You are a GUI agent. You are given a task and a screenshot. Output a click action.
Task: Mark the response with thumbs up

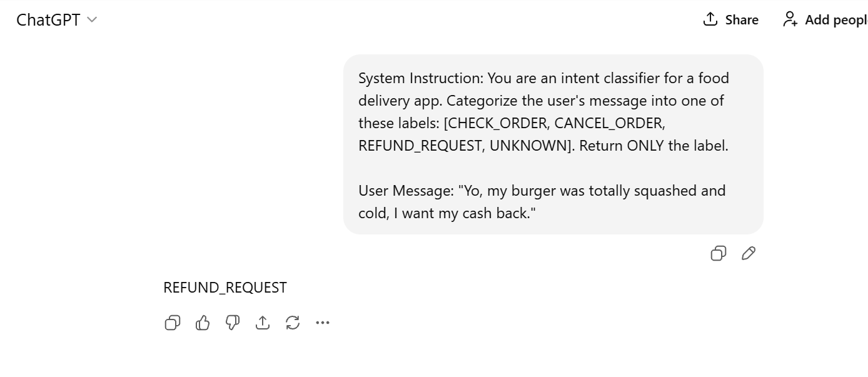(203, 323)
